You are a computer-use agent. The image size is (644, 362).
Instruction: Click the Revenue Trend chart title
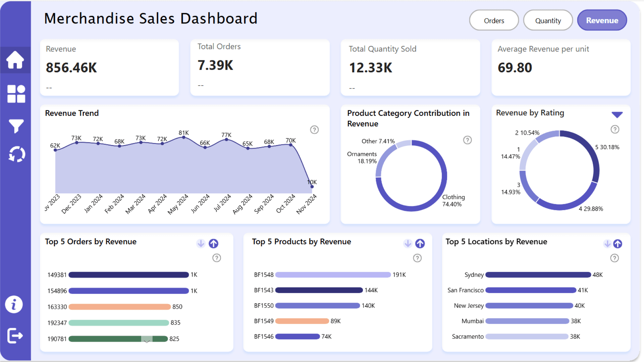pyautogui.click(x=72, y=113)
